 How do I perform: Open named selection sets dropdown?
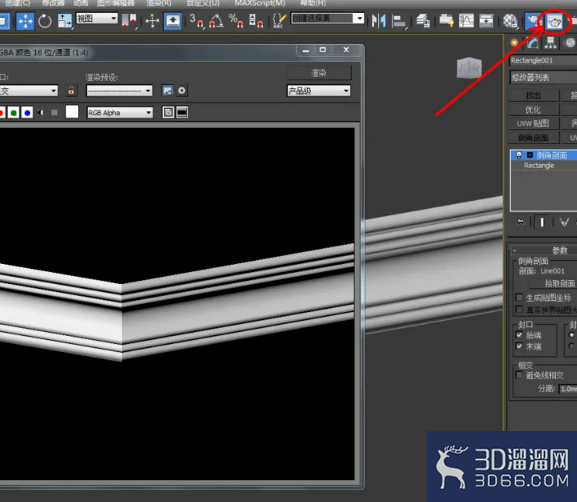pyautogui.click(x=328, y=18)
